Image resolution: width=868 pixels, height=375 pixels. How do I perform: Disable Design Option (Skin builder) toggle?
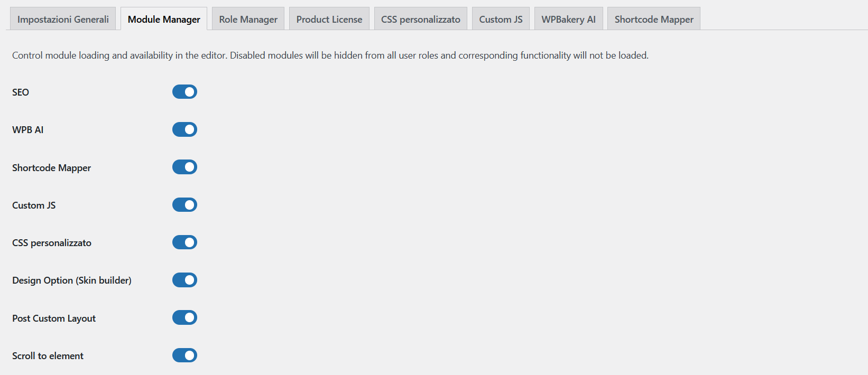pyautogui.click(x=184, y=280)
